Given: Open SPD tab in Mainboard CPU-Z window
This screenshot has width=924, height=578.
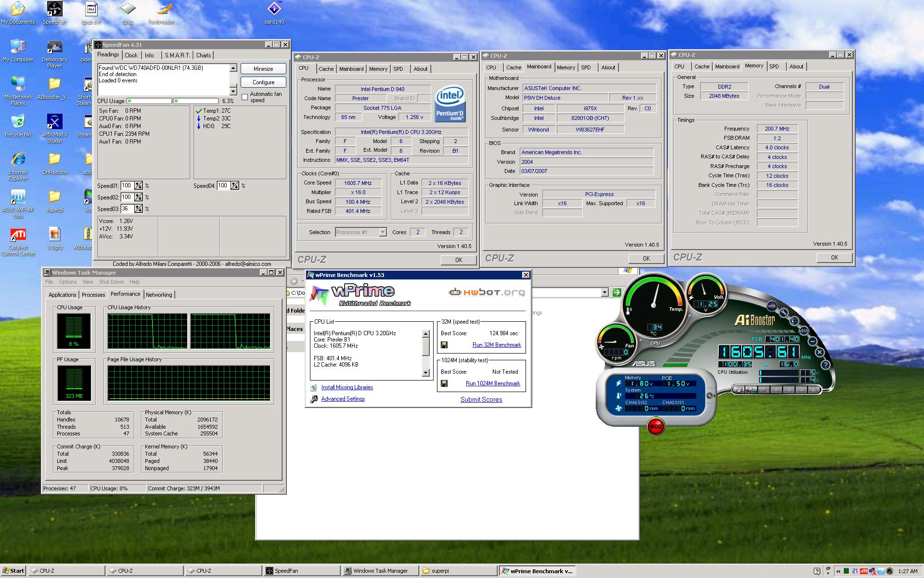Looking at the screenshot, I should coord(586,67).
